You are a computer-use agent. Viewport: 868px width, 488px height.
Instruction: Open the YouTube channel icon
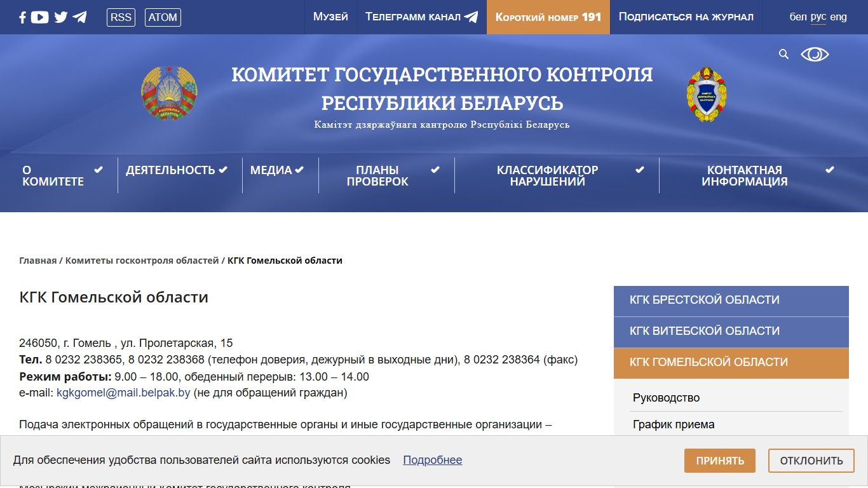[39, 17]
